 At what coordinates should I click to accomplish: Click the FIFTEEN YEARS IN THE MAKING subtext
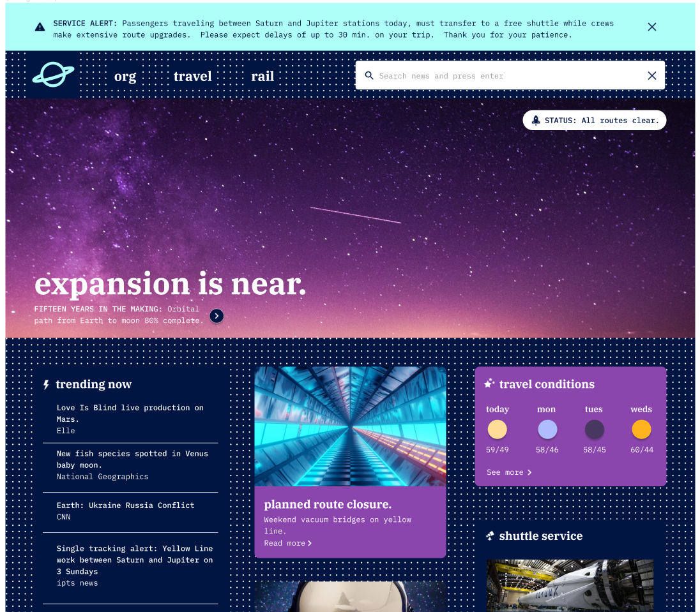119,315
